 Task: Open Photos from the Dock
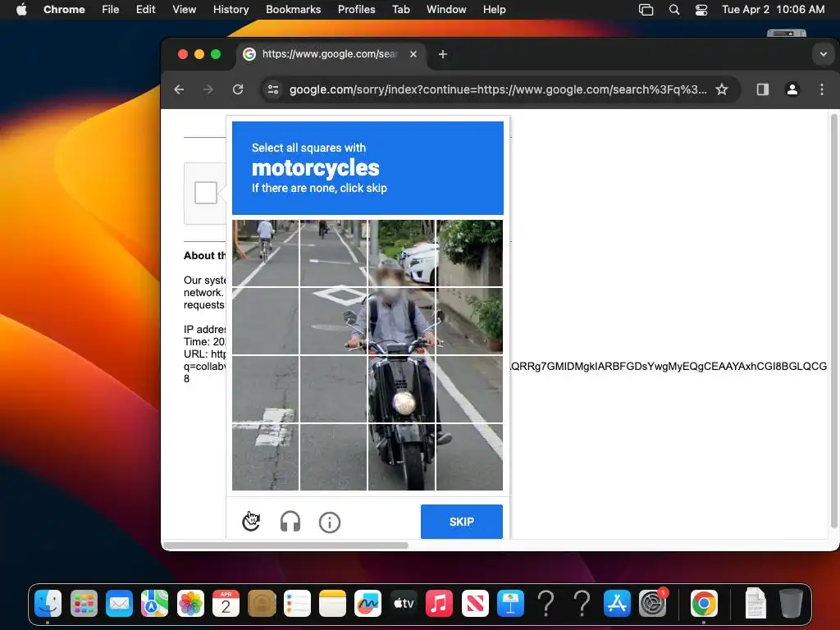[x=190, y=604]
